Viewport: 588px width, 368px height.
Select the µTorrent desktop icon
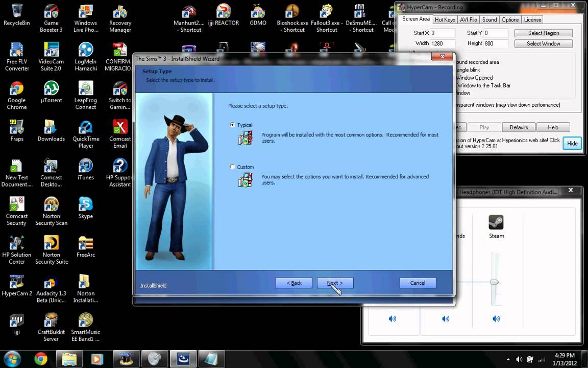(x=51, y=92)
